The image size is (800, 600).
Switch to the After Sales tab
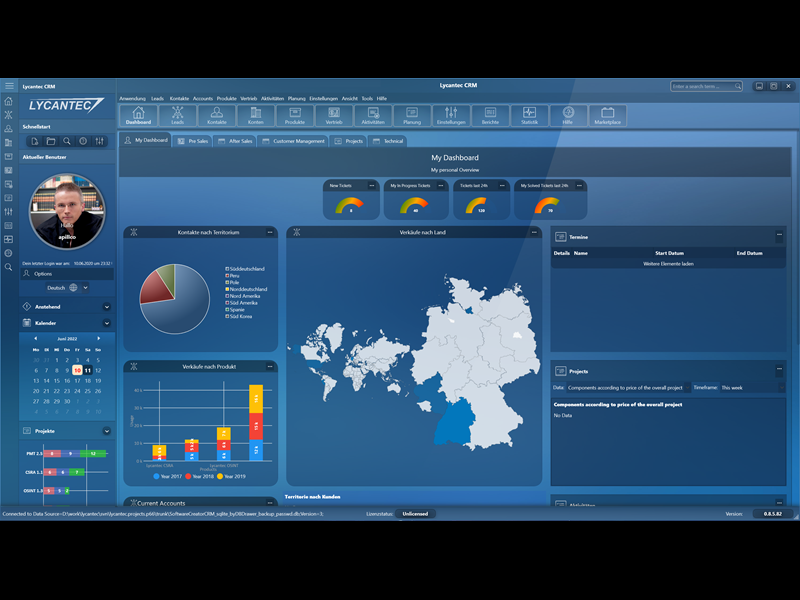(235, 141)
